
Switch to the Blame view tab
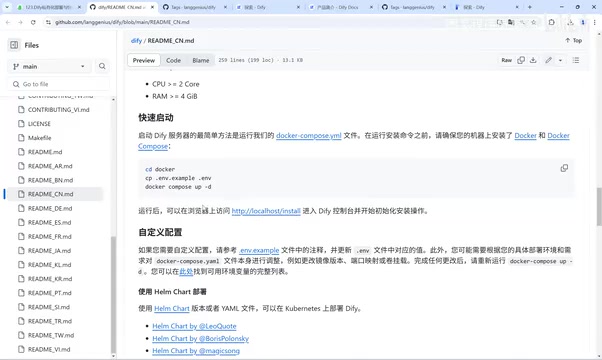(201, 60)
